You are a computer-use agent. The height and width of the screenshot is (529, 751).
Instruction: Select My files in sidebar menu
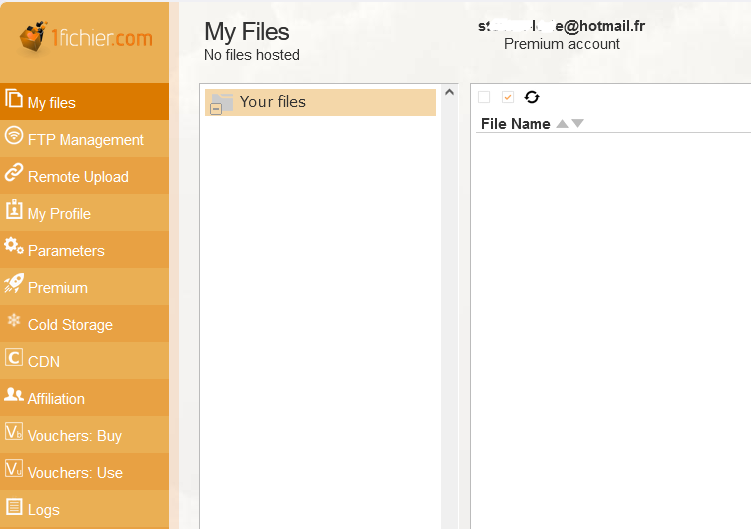click(52, 102)
